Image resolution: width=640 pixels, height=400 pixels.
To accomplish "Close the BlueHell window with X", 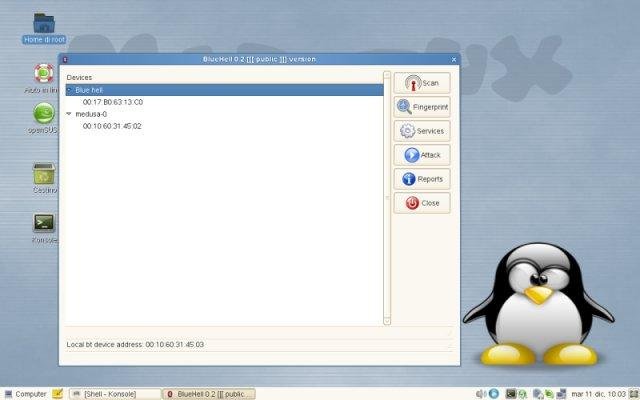I will point(454,60).
